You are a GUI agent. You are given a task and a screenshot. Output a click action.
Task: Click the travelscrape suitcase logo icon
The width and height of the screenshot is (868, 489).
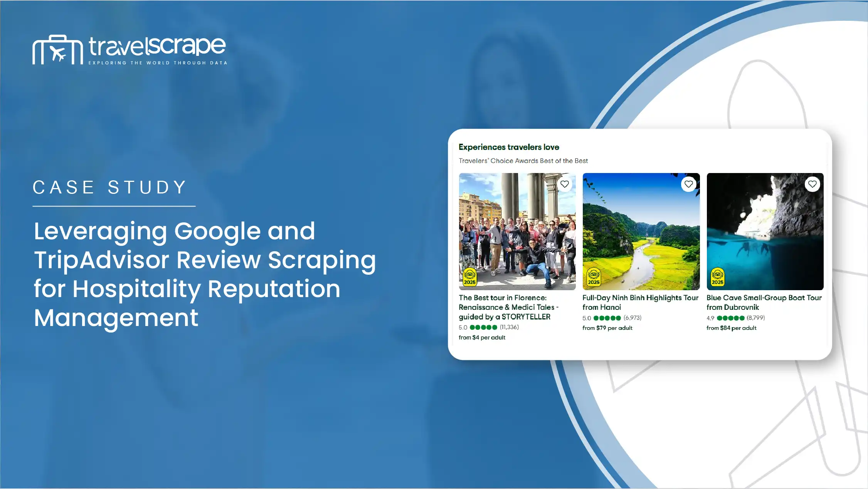tap(57, 50)
